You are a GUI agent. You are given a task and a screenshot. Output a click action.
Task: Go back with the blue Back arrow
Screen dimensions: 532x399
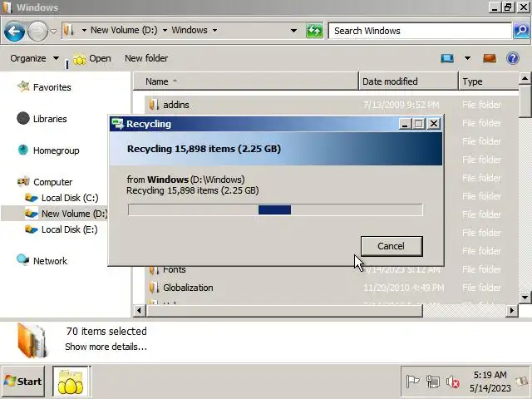[14, 32]
